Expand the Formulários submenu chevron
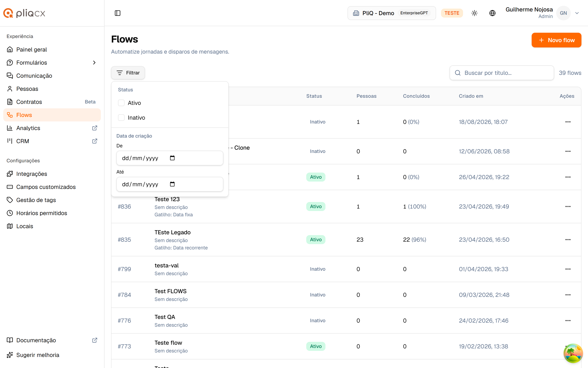This screenshot has width=588, height=368. point(95,63)
